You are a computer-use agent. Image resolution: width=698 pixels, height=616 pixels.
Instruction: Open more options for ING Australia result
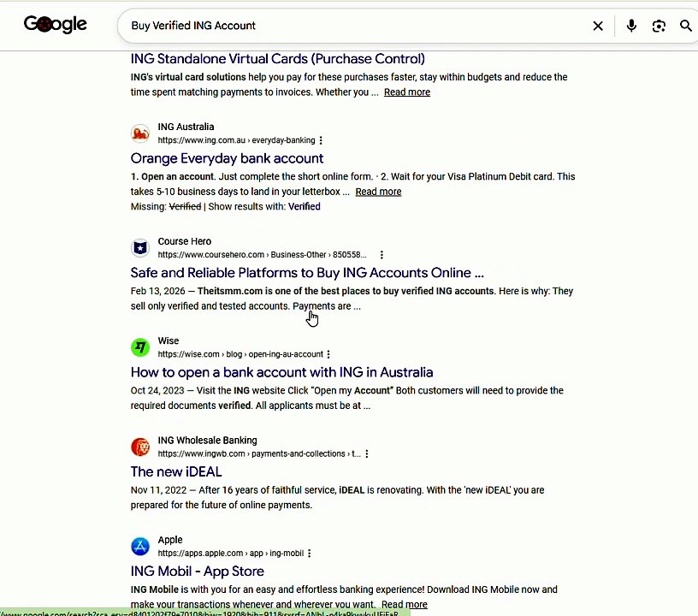(x=321, y=140)
